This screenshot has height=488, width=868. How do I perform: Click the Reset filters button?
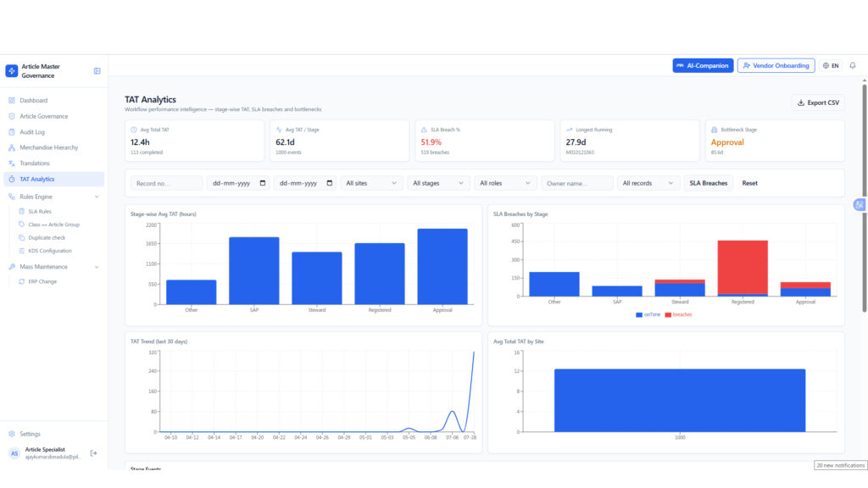tap(749, 183)
